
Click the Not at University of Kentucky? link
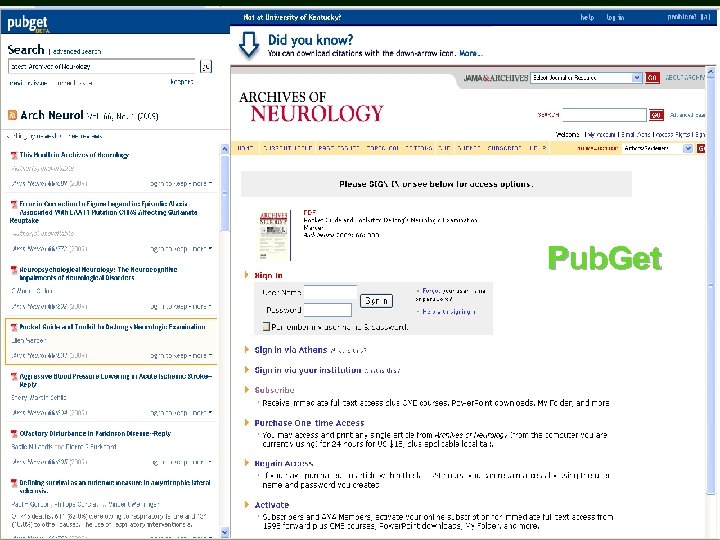pyautogui.click(x=292, y=17)
